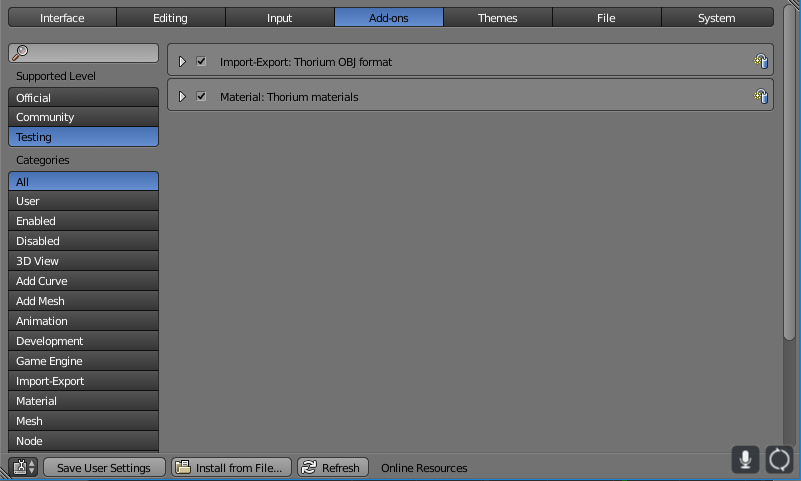Filter by the Material category
This screenshot has height=481, width=801.
(x=83, y=401)
